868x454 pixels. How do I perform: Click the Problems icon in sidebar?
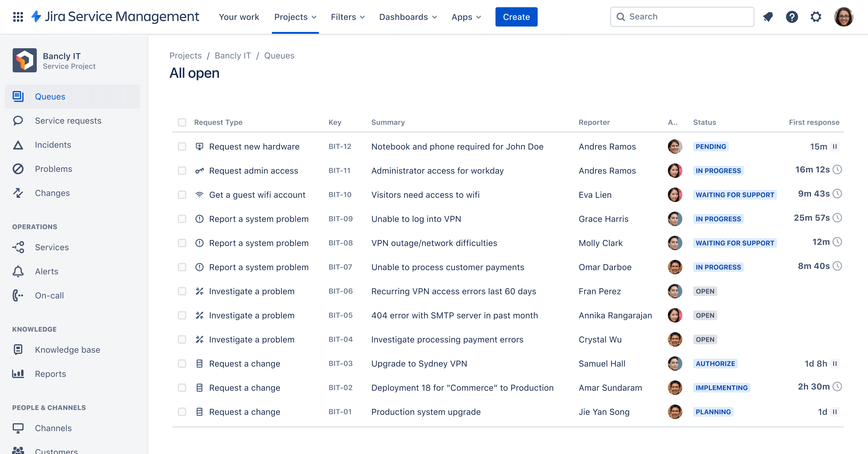[18, 169]
